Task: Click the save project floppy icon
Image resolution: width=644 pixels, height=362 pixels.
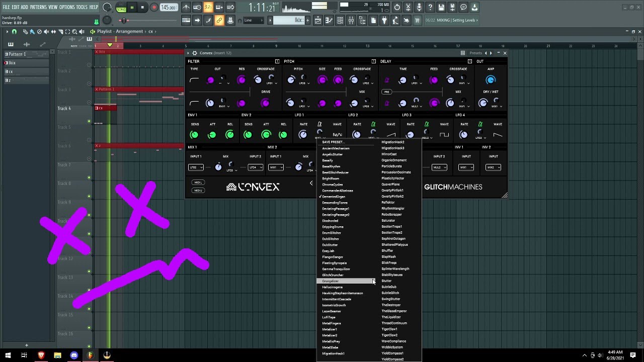Action: pos(441,7)
